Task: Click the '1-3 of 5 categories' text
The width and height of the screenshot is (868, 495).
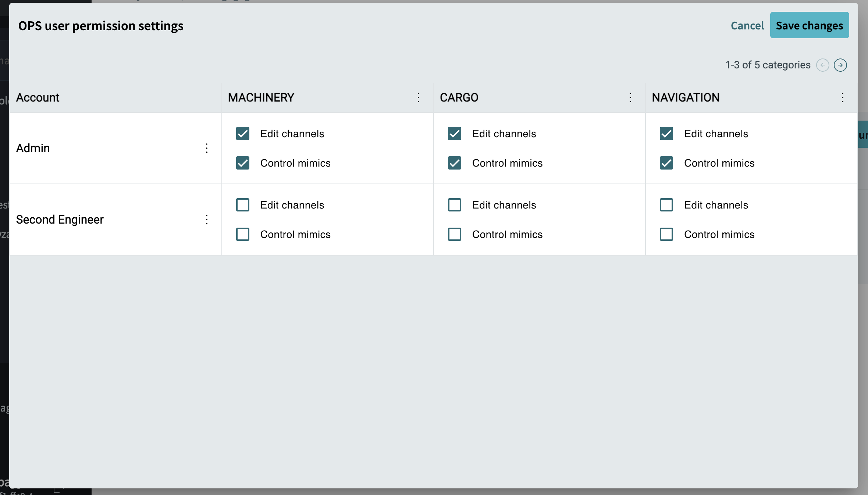Action: 768,65
